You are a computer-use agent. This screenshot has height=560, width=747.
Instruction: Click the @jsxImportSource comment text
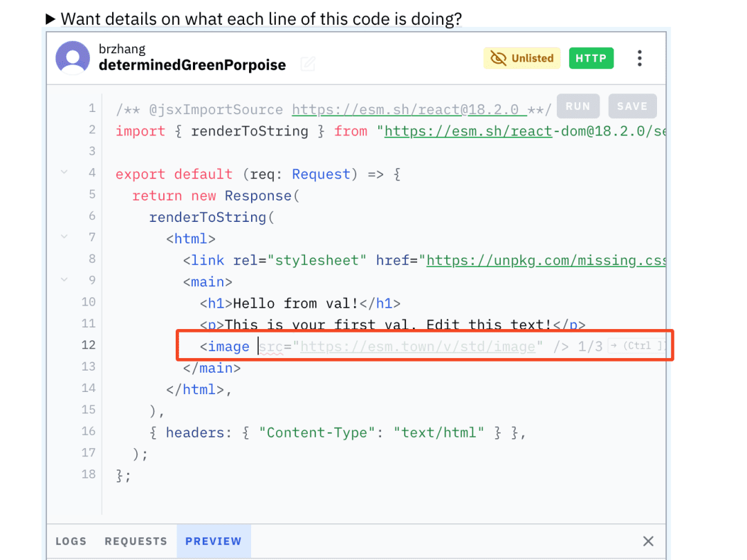click(216, 109)
